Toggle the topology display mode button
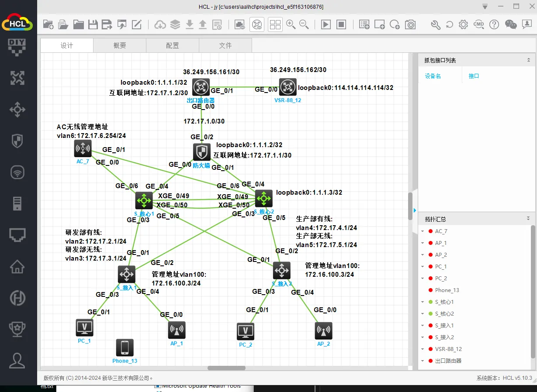 257,24
